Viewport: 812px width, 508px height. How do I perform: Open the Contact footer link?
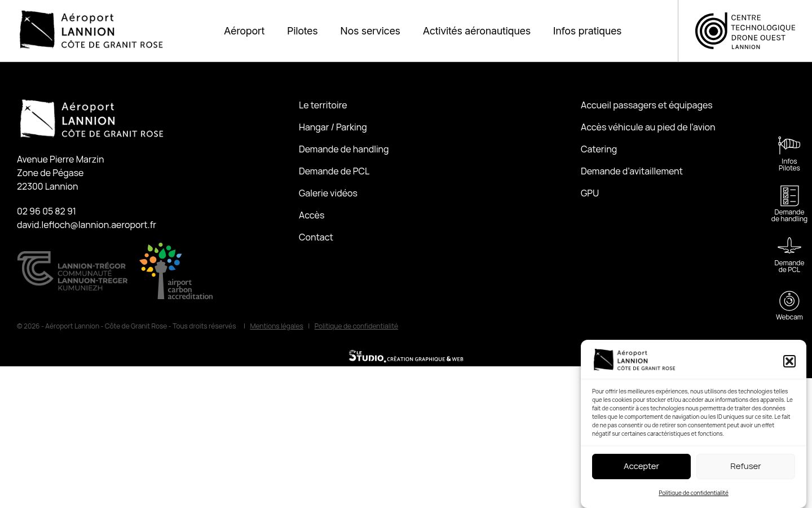tap(316, 237)
